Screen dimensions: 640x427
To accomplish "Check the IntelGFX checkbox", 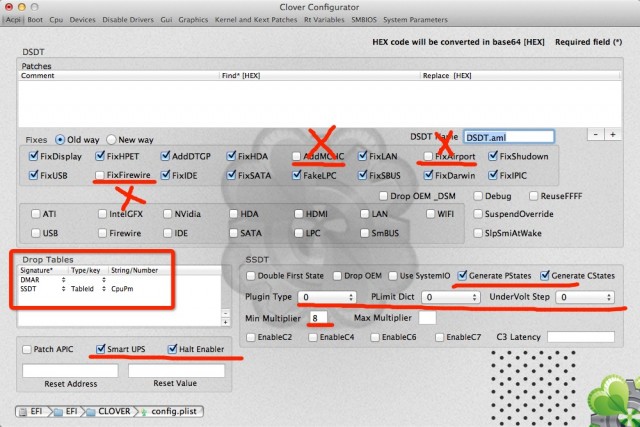I will click(x=102, y=214).
